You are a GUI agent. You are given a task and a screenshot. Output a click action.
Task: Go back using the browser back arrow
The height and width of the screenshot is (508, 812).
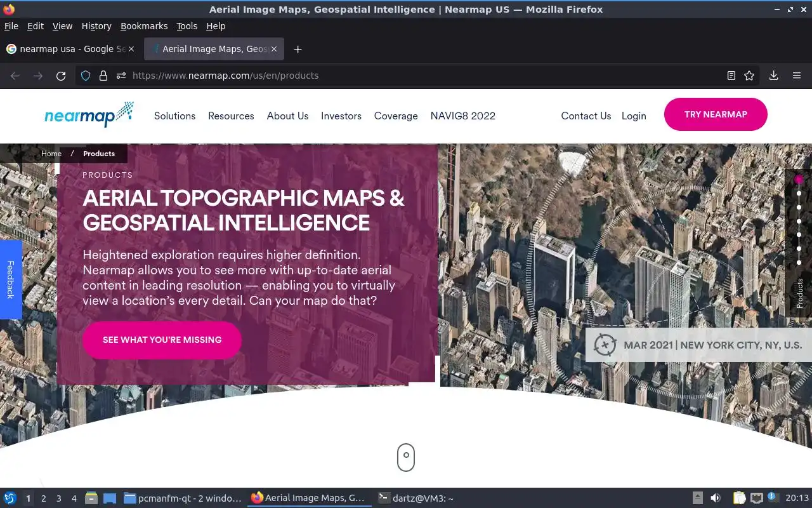point(15,76)
